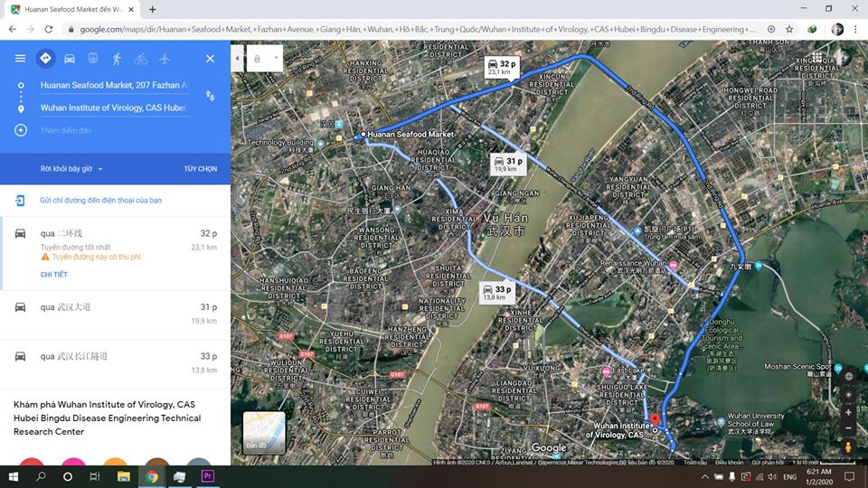Screen dimensions: 868x488
Task: Select the transit travel mode icon
Action: click(93, 58)
